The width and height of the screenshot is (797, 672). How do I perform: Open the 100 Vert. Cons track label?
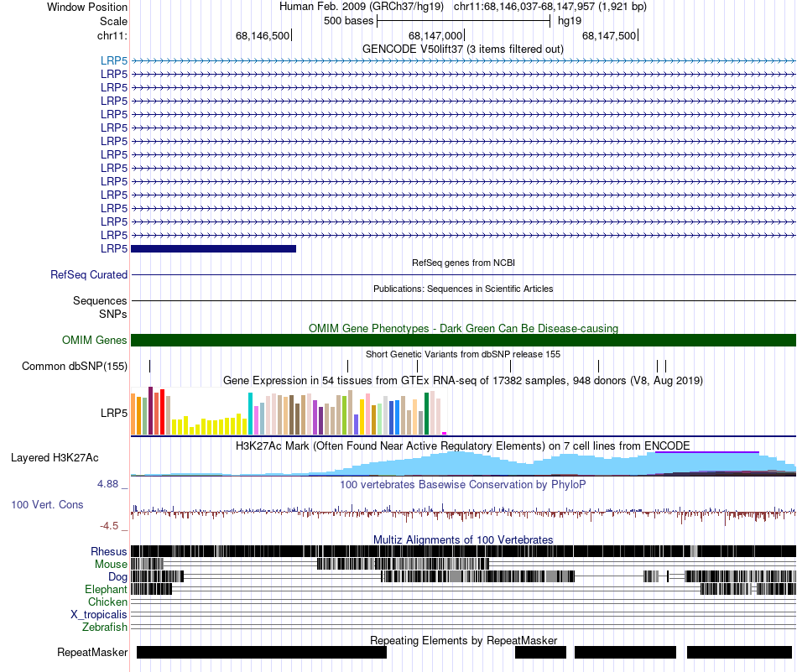[47, 505]
